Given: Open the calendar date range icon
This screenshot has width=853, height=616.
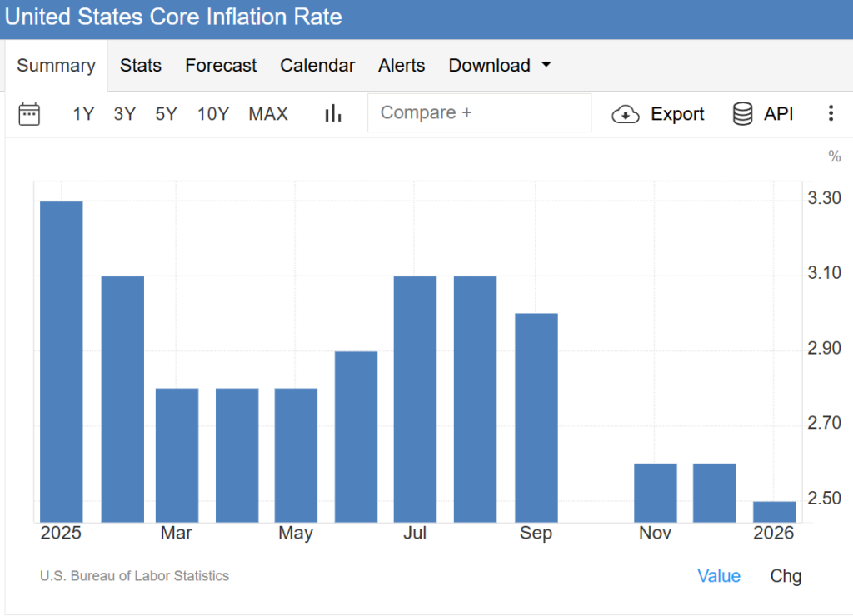Looking at the screenshot, I should [x=29, y=114].
